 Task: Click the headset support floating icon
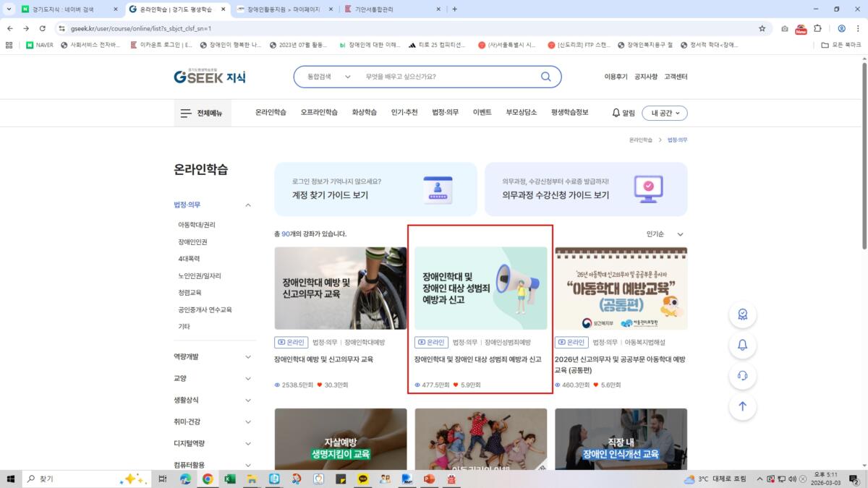click(x=742, y=375)
